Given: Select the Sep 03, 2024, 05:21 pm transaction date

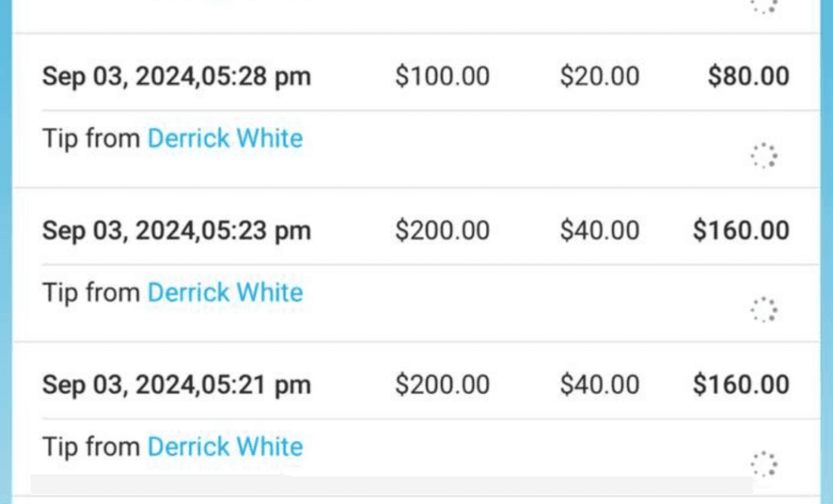Looking at the screenshot, I should coord(176,384).
